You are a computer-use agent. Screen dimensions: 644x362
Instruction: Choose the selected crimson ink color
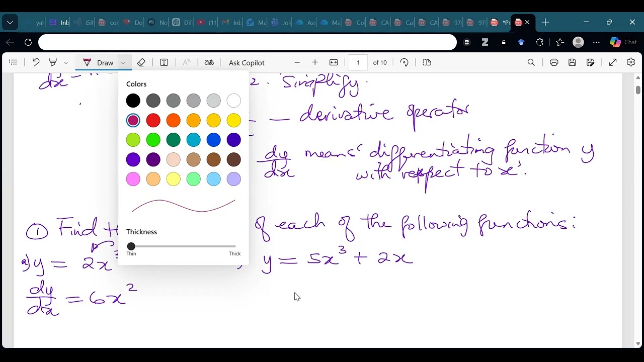click(x=133, y=120)
